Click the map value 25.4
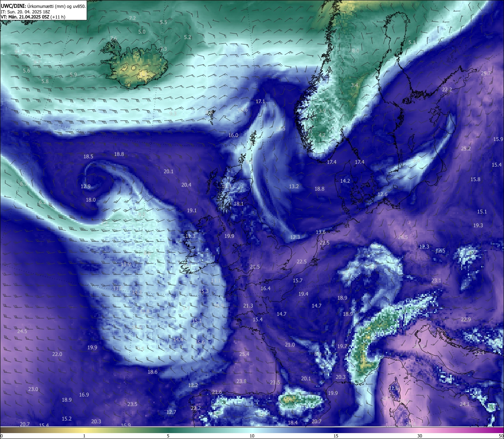Viewport: 504px width, 439px height. 244,354
